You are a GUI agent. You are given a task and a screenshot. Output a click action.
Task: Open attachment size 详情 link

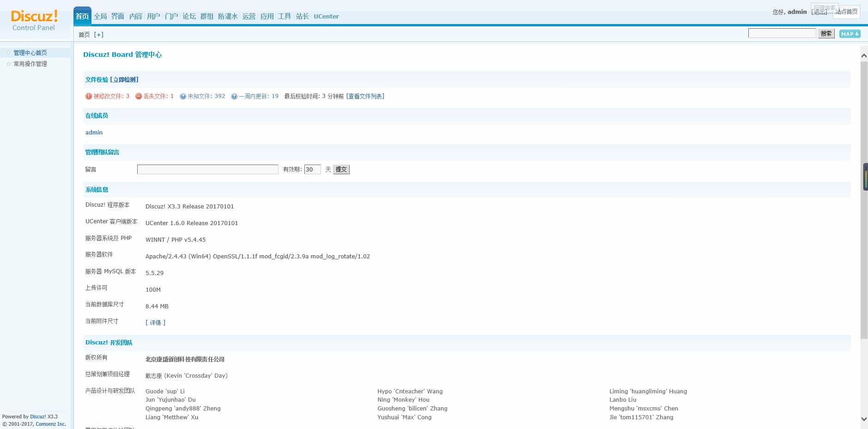click(155, 323)
